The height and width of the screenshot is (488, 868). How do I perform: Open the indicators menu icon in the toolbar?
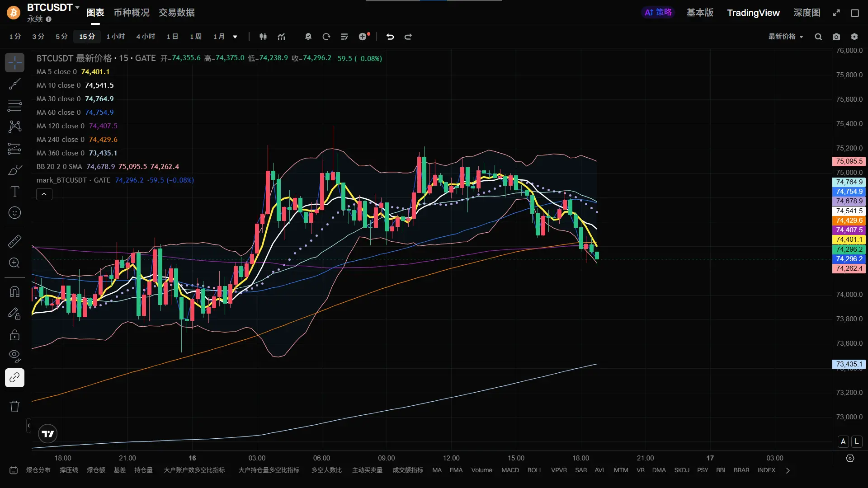(282, 37)
